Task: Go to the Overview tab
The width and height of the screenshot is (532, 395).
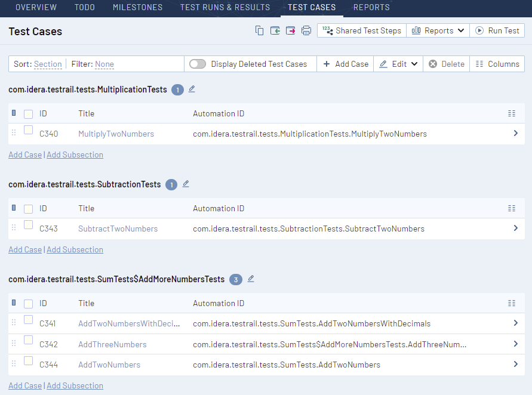Action: [x=36, y=8]
